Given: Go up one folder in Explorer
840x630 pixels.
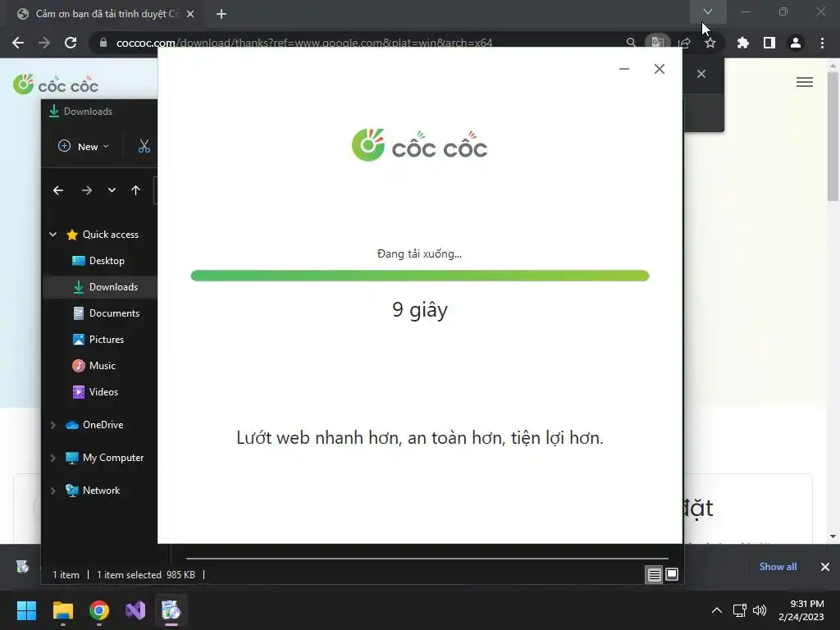Looking at the screenshot, I should point(135,190).
